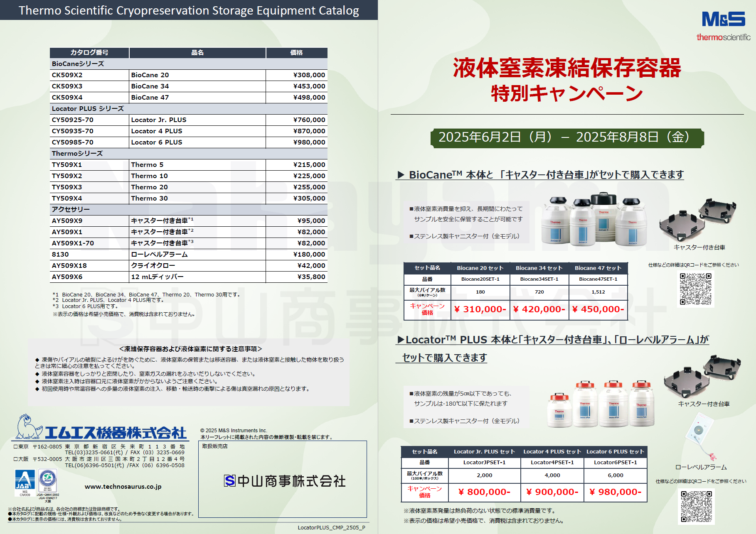The width and height of the screenshot is (756, 534).
Task: Click the Locator Jr. PLUS セット header
Action: 485,452
